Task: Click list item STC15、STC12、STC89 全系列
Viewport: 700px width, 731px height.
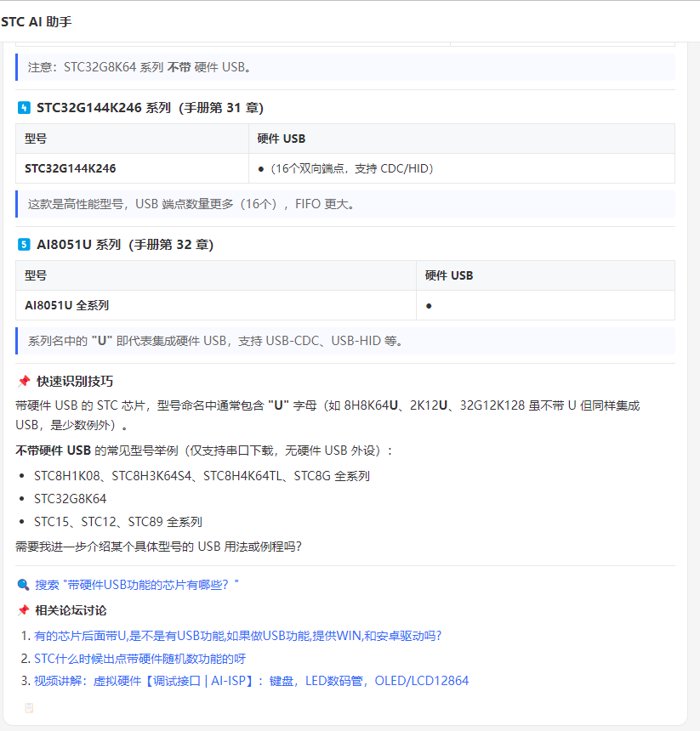Action: point(118,522)
